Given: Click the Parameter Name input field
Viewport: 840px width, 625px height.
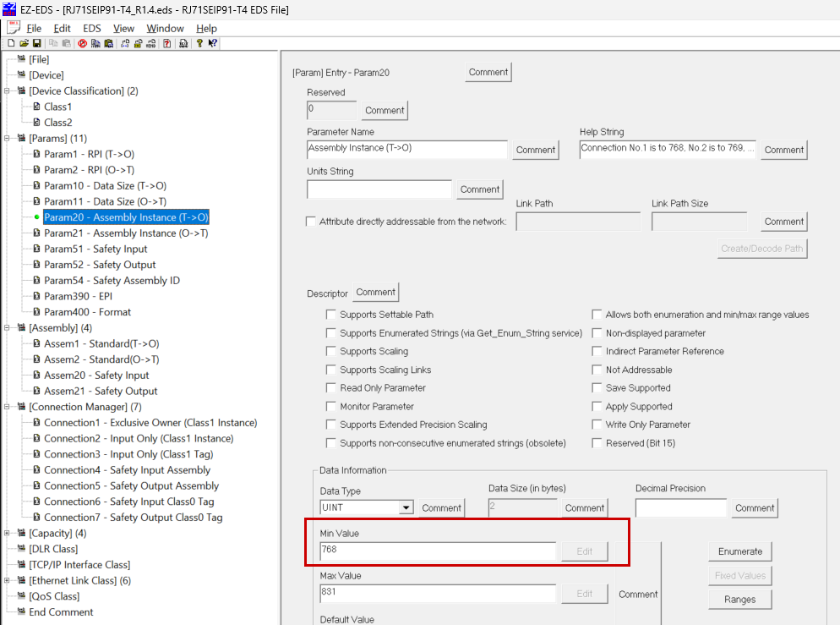Looking at the screenshot, I should [407, 150].
